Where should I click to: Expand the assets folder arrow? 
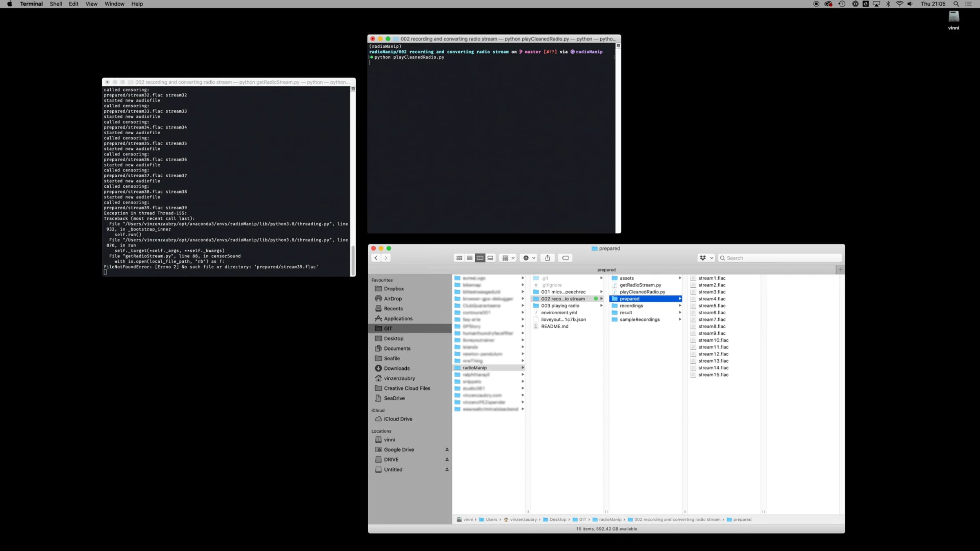point(680,278)
